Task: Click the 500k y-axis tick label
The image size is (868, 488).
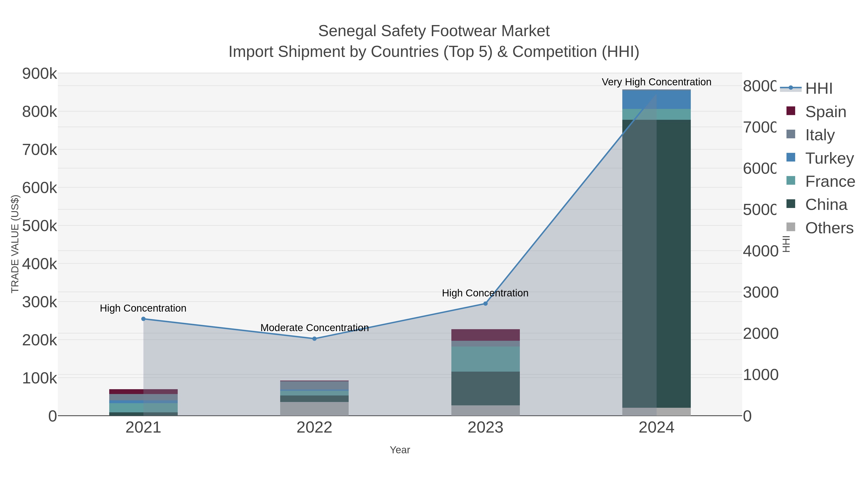Action: (40, 226)
